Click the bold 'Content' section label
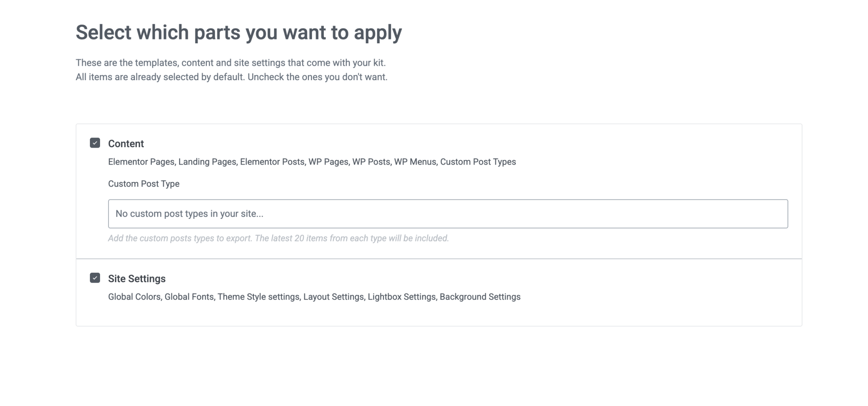The image size is (868, 406). [126, 144]
